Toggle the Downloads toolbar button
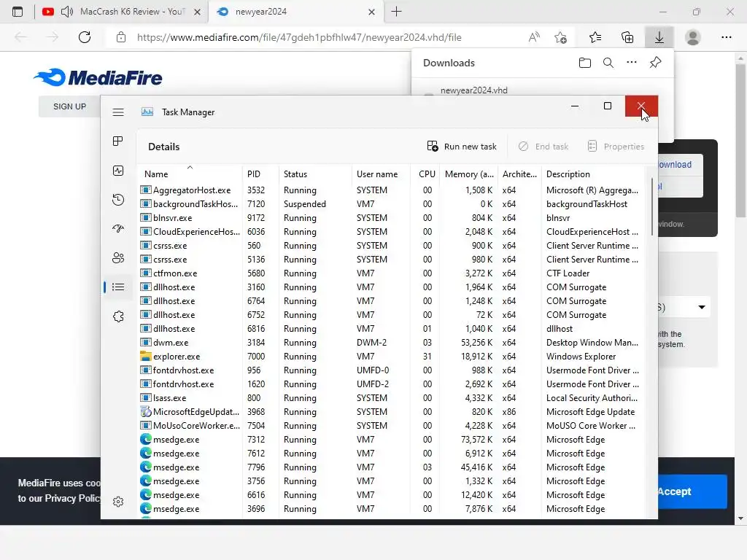This screenshot has width=747, height=560. (659, 37)
